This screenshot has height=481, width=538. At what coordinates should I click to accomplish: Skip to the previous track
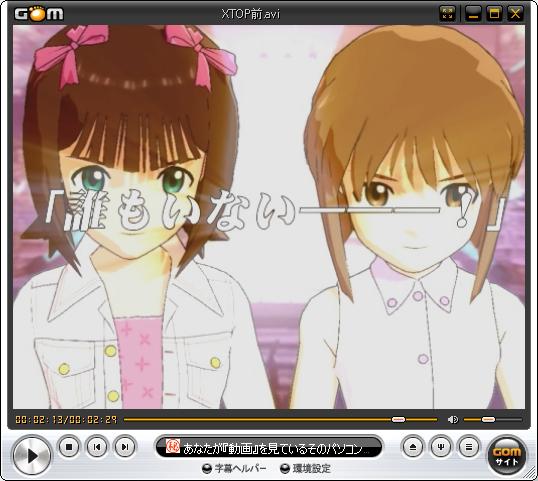pyautogui.click(x=97, y=447)
